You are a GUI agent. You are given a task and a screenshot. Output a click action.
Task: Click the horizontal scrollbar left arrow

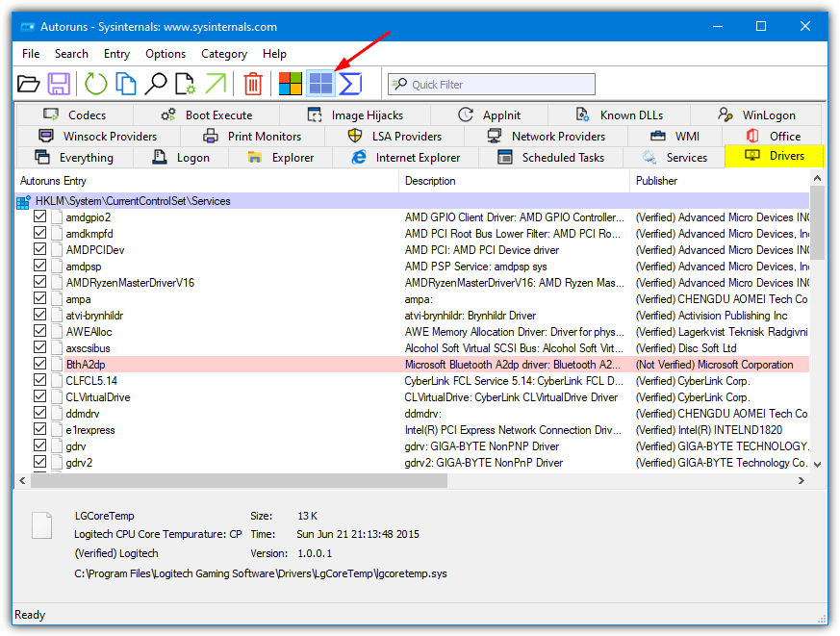tap(22, 481)
